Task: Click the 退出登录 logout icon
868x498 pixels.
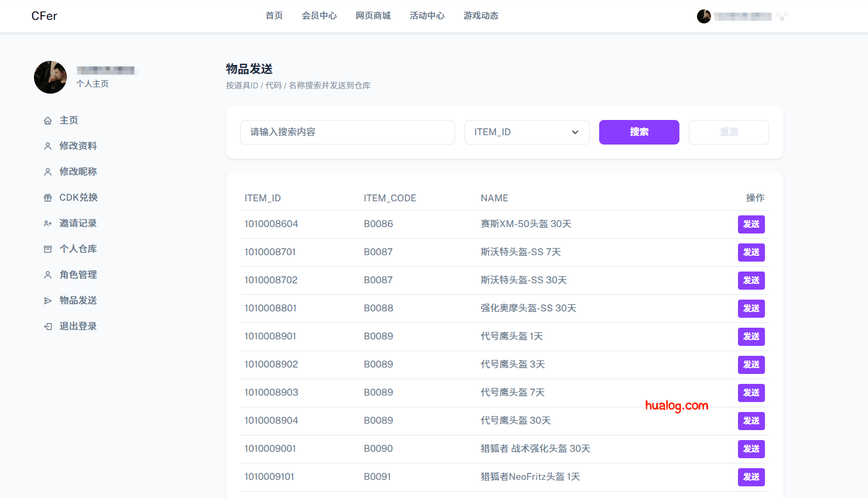Action: pyautogui.click(x=48, y=326)
